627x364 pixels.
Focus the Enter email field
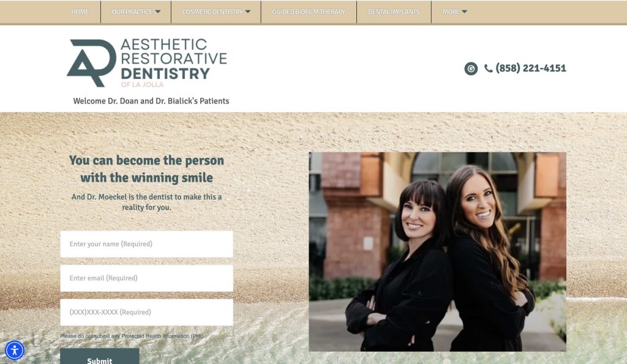pyautogui.click(x=147, y=278)
